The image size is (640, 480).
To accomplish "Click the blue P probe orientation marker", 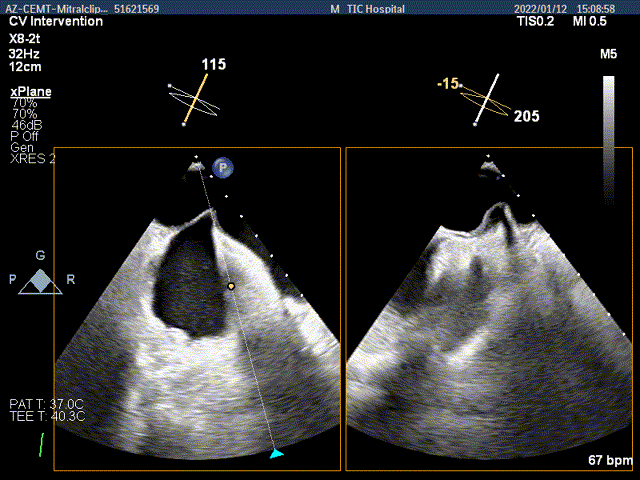I will pos(225,168).
